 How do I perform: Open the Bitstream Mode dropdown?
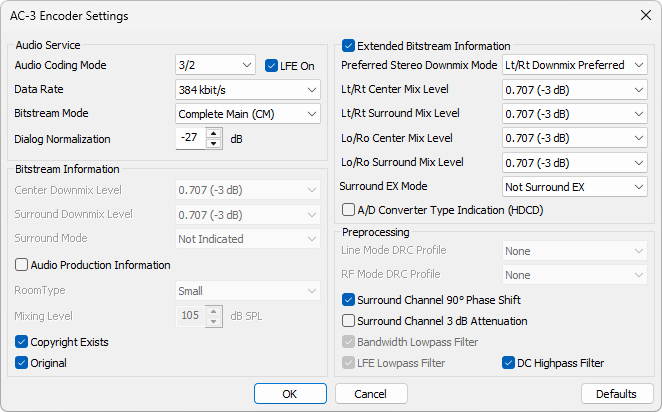248,114
